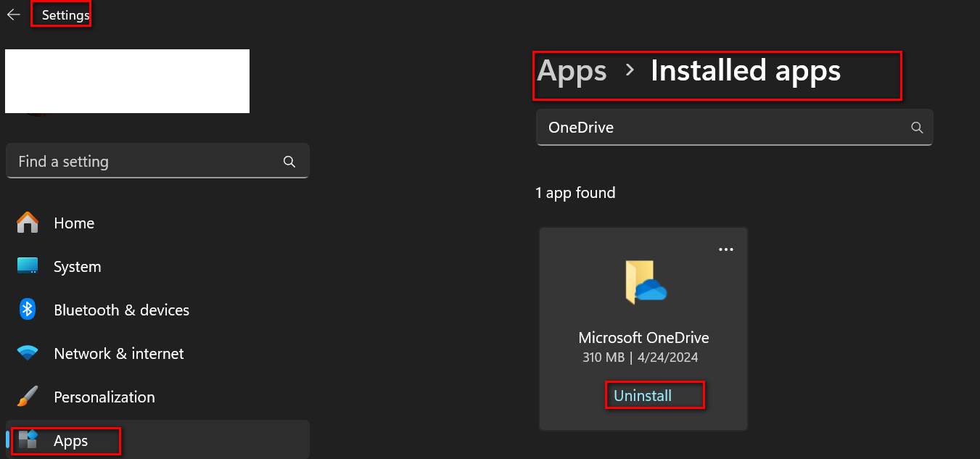Image resolution: width=980 pixels, height=459 pixels.
Task: Uninstall Microsoft OneDrive
Action: coord(643,396)
